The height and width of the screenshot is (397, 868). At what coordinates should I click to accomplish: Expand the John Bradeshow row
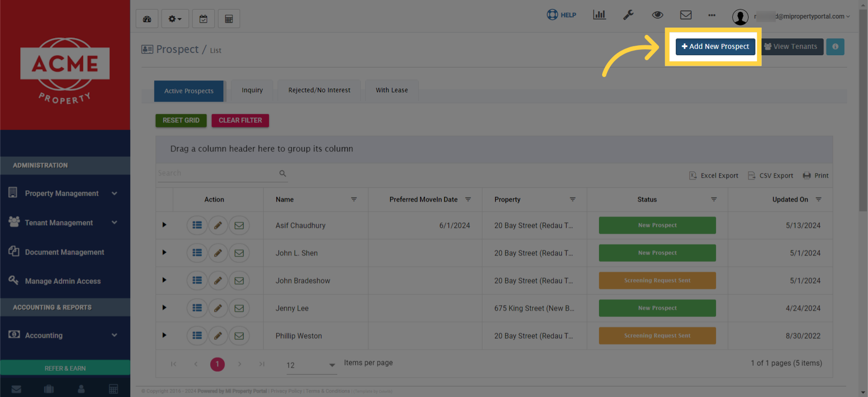tap(165, 280)
